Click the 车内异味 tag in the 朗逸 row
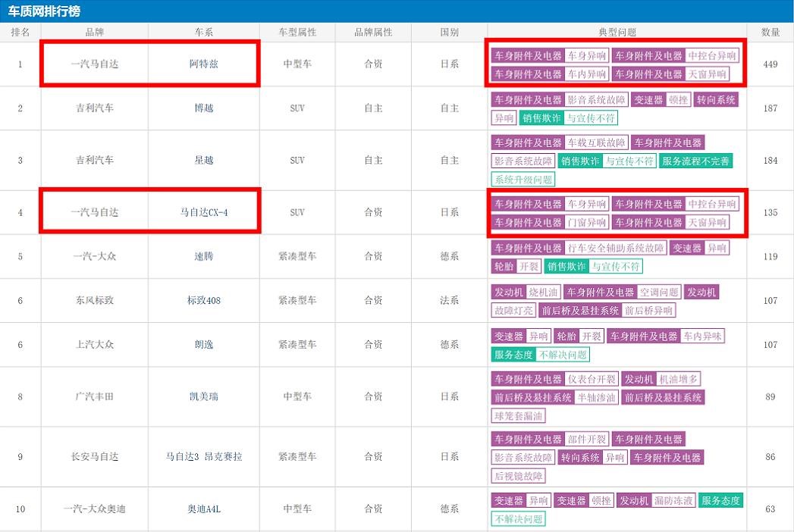 pos(701,336)
